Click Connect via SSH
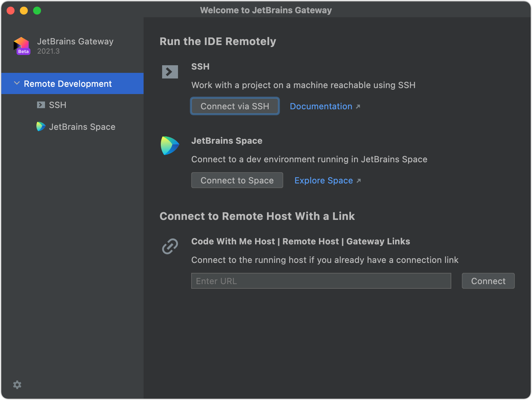The image size is (532, 400). click(x=235, y=106)
